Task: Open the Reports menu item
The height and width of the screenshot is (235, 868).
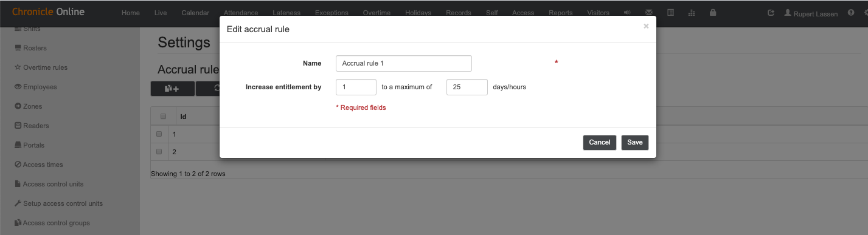Action: point(560,13)
